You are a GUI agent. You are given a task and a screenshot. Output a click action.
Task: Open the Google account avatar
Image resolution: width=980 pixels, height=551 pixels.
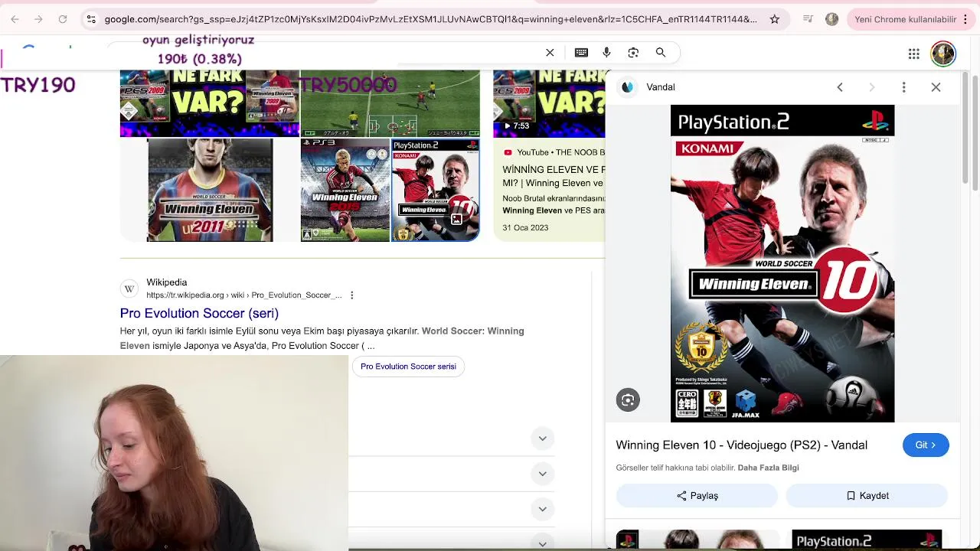[943, 54]
